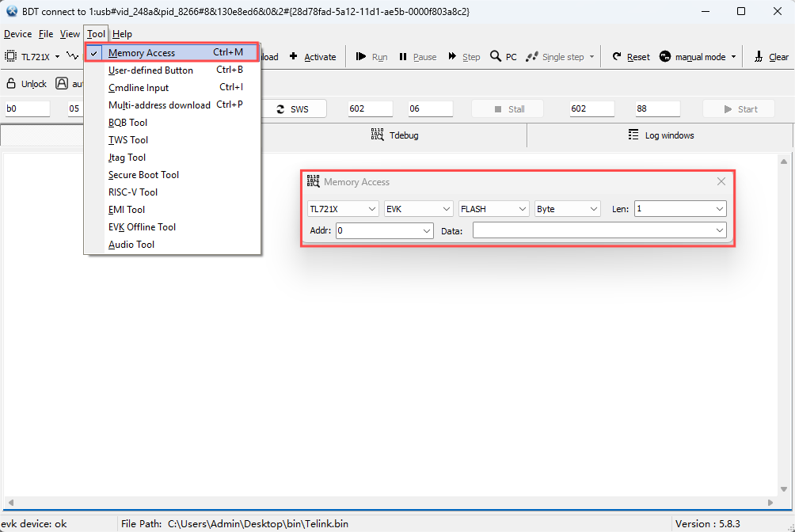
Task: Click the Reset circular arrow icon
Action: [x=617, y=56]
